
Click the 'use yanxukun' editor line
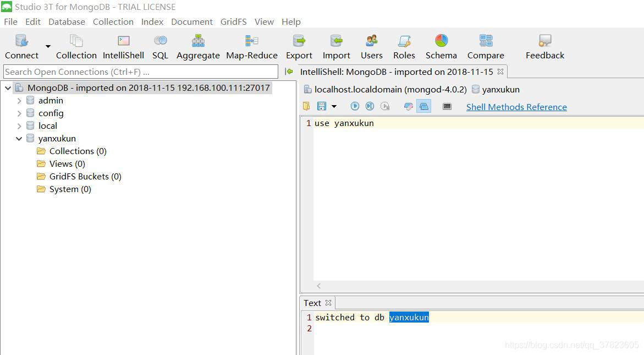pyautogui.click(x=344, y=123)
